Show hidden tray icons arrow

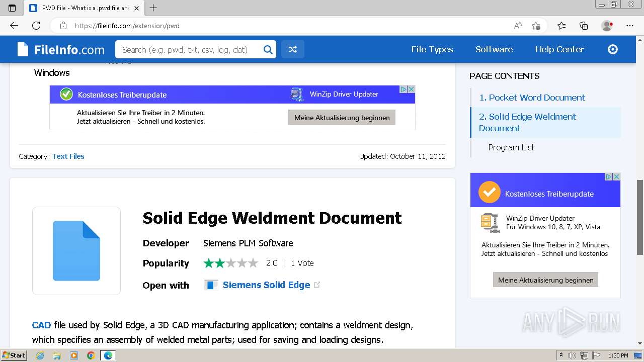tap(561, 355)
